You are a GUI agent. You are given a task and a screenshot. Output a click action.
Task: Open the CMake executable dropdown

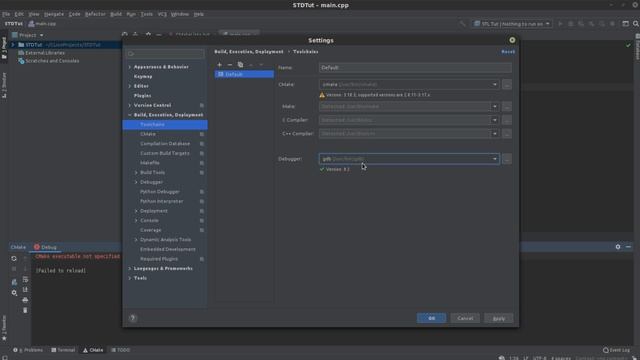(495, 84)
